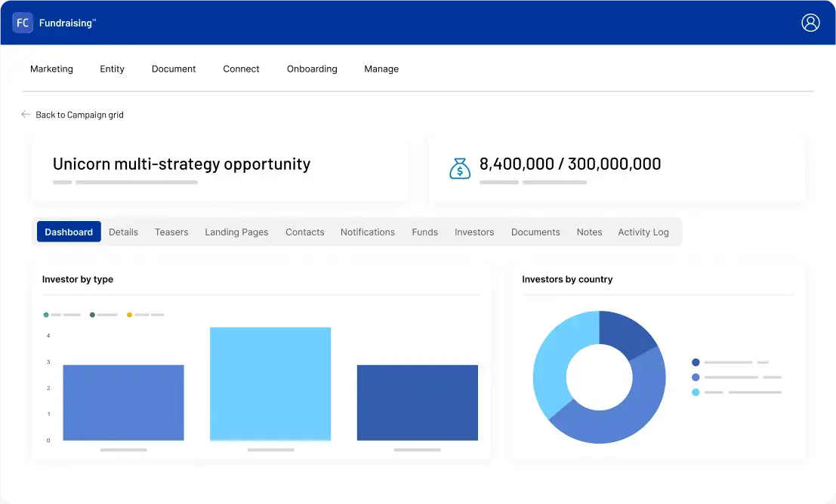The image size is (836, 504).
Task: Switch to the Investors tab
Action: point(474,232)
